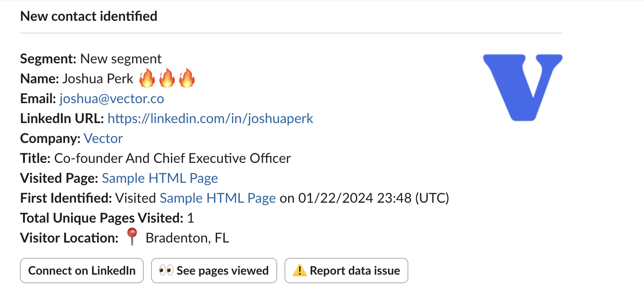Image resolution: width=644 pixels, height=295 pixels.
Task: Click eyes emoji on See pages viewed
Action: coord(166,271)
